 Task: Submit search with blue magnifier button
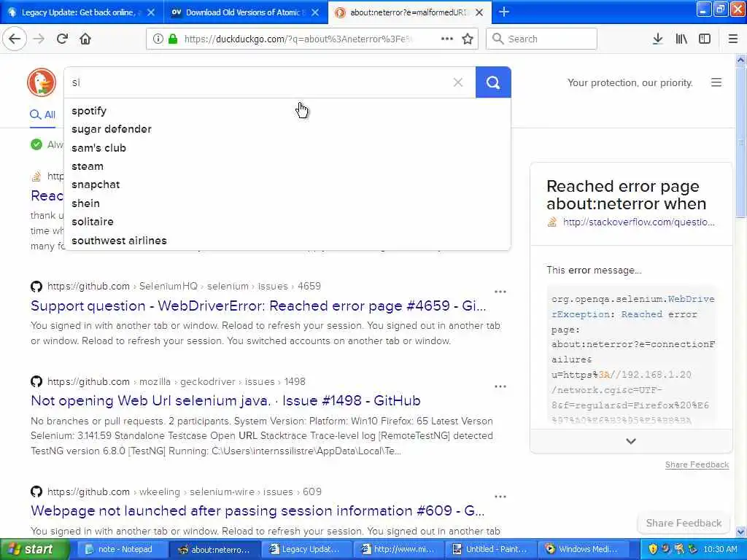point(493,82)
